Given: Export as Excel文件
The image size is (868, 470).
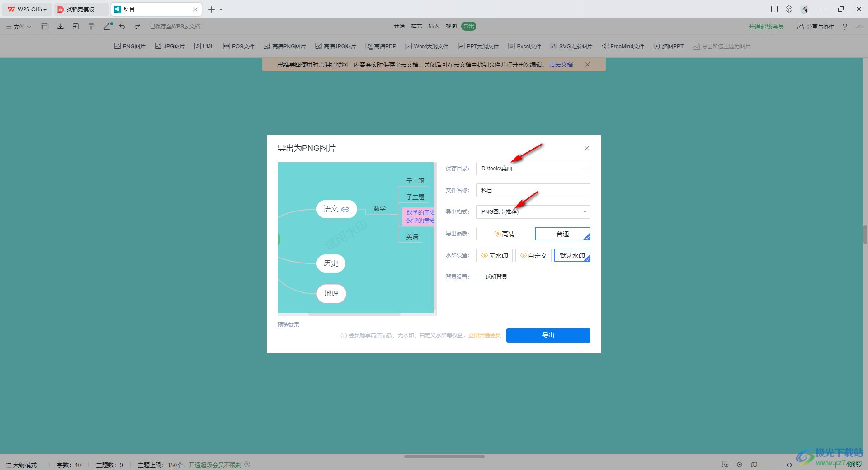Looking at the screenshot, I should pyautogui.click(x=525, y=46).
